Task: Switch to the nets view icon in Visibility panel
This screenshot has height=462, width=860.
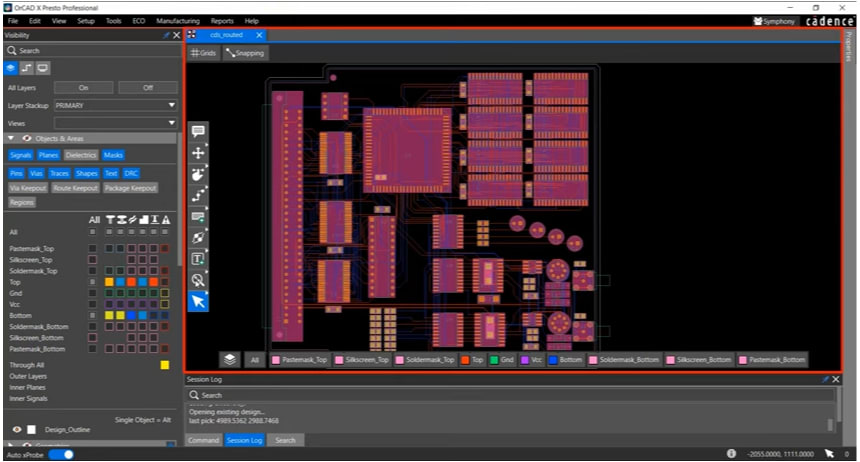Action: (26, 68)
